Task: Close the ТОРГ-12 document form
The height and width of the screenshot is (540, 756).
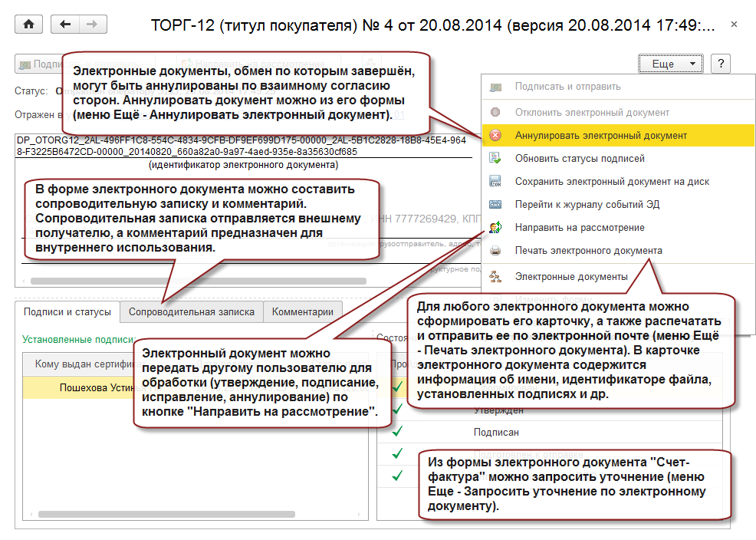Action: pos(734,24)
